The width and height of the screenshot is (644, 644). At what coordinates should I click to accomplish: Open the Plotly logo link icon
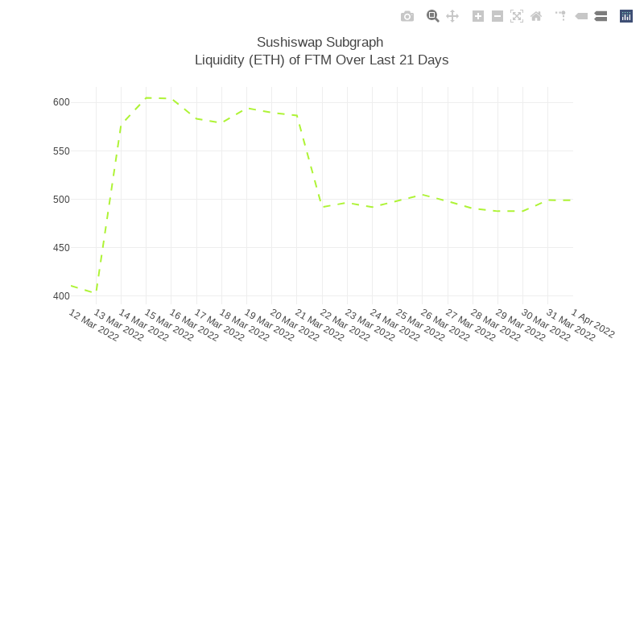(626, 16)
